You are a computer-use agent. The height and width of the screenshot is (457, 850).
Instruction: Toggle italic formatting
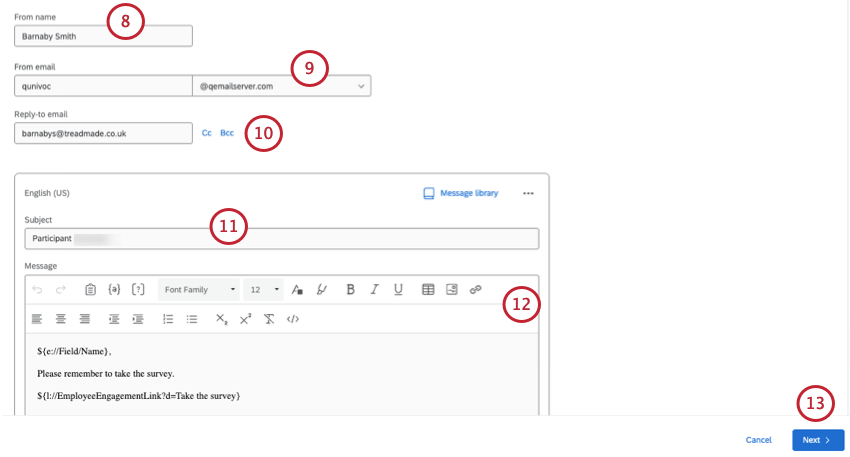(x=374, y=289)
